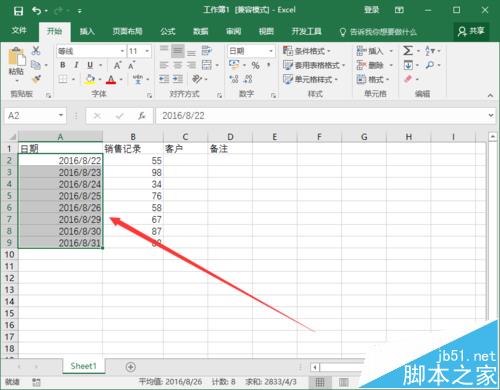Save the workbook with the floppy disk icon
This screenshot has height=390, width=500.
(18, 11)
